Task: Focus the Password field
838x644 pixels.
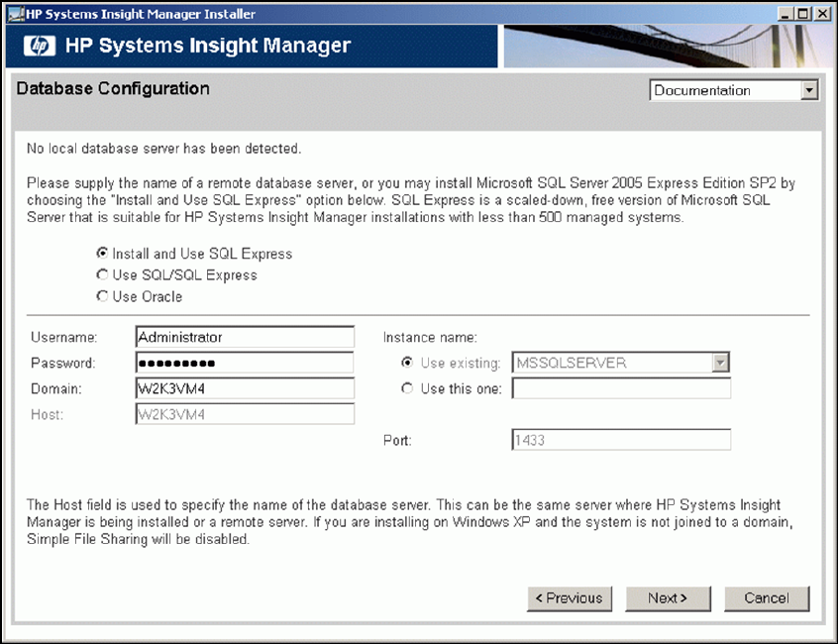Action: click(x=245, y=363)
